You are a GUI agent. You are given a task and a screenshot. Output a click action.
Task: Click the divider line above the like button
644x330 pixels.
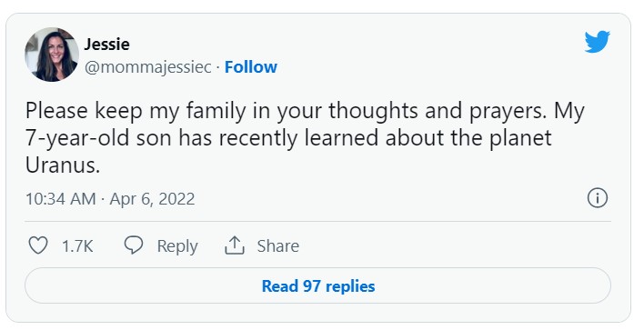[x=317, y=222]
